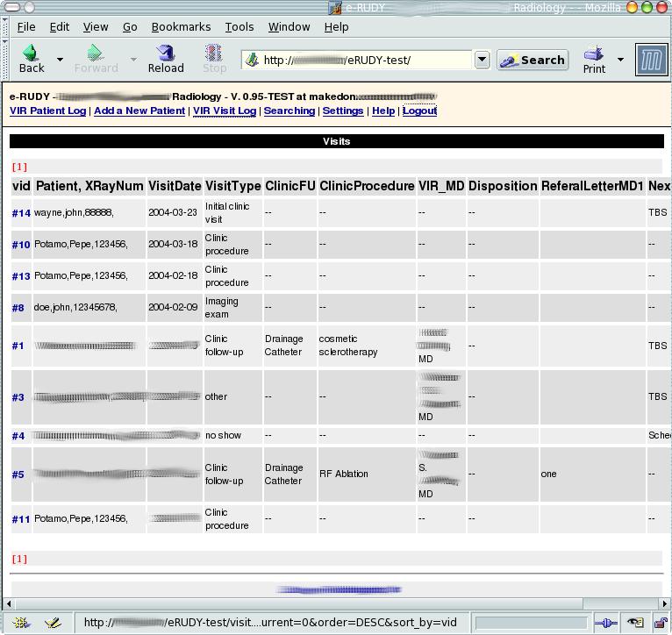Screen dimensions: 672x635
Task: Click the Back navigation arrow icon
Action: (x=31, y=54)
